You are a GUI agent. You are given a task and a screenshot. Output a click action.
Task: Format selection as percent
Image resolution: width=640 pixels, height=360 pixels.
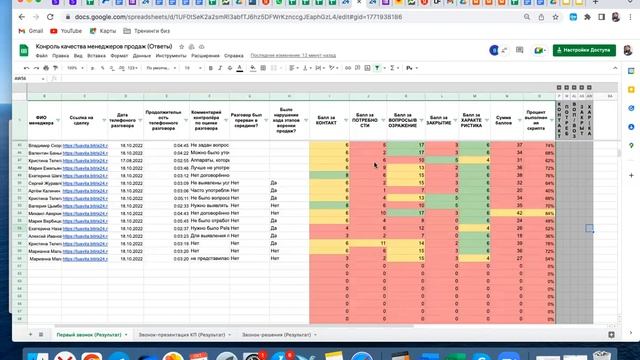click(102, 68)
